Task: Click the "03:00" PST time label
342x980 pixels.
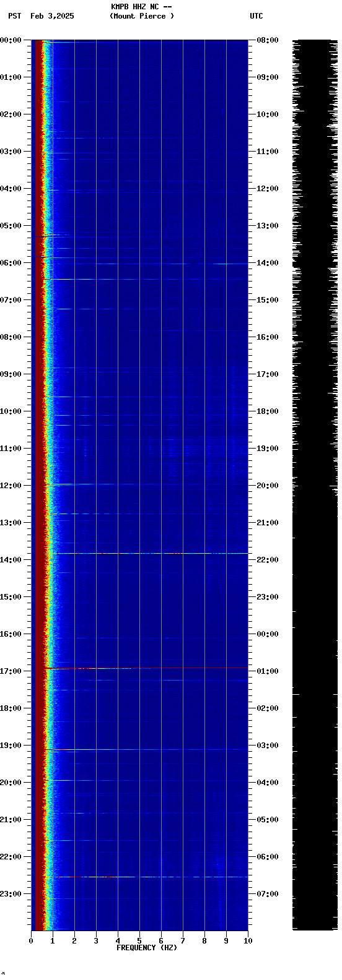Action: coord(11,152)
